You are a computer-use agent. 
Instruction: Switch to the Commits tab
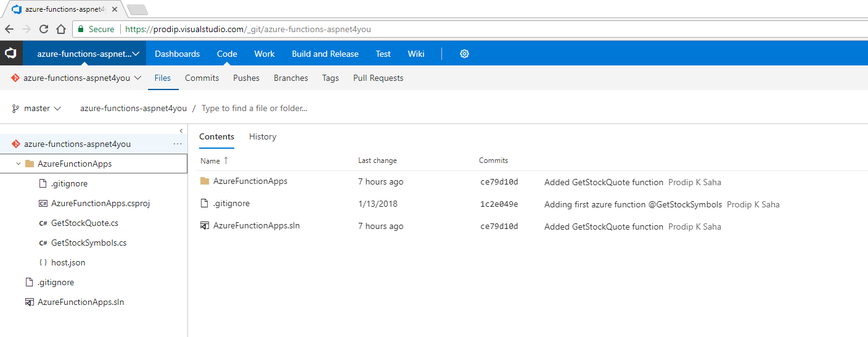(202, 78)
